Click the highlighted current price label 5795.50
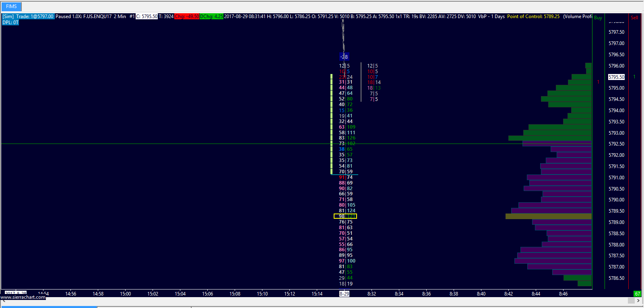This screenshot has height=308, width=644. pyautogui.click(x=616, y=77)
